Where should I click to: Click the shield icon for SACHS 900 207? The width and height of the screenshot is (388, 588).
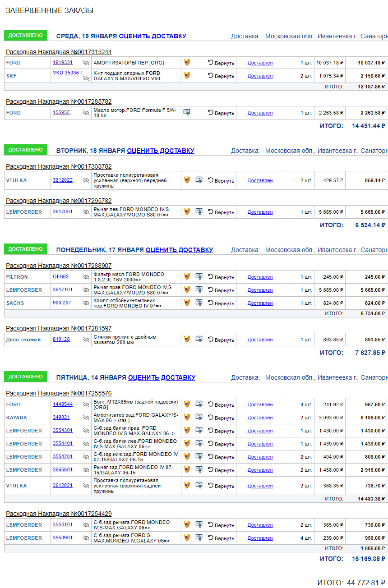click(x=187, y=303)
